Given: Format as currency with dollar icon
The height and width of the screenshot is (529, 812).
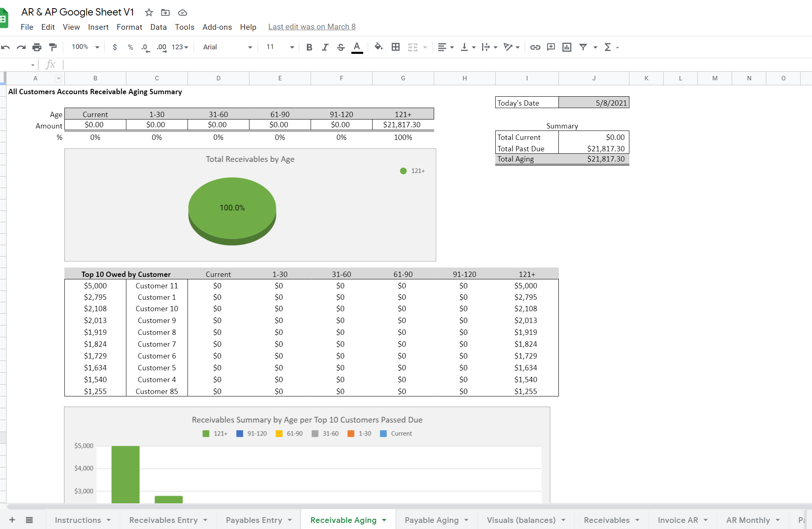Looking at the screenshot, I should pos(115,47).
